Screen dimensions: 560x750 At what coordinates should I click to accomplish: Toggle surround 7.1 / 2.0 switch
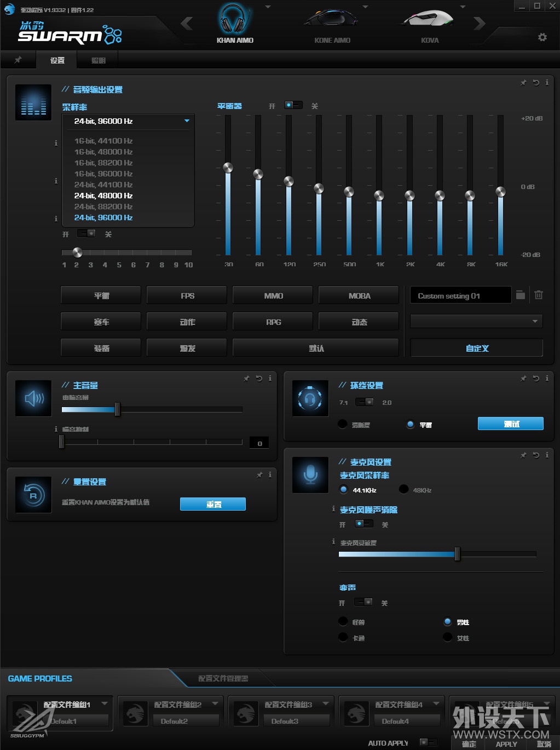pos(365,402)
